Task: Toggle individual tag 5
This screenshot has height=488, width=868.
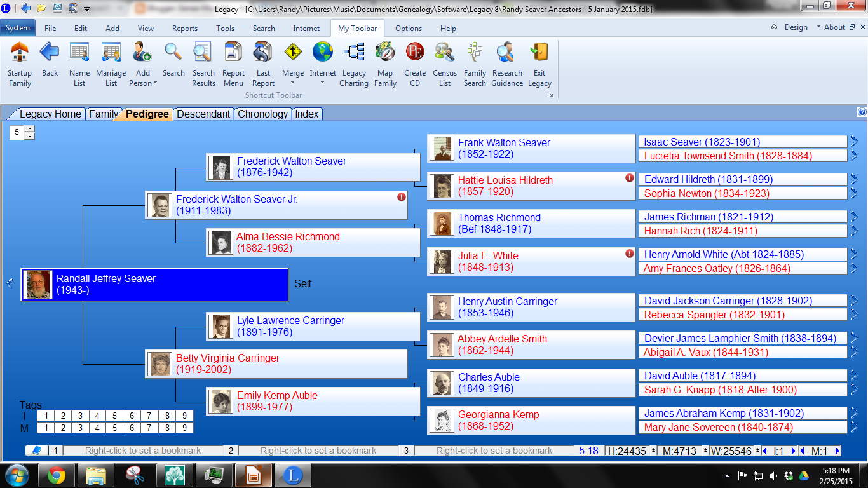Action: point(115,416)
